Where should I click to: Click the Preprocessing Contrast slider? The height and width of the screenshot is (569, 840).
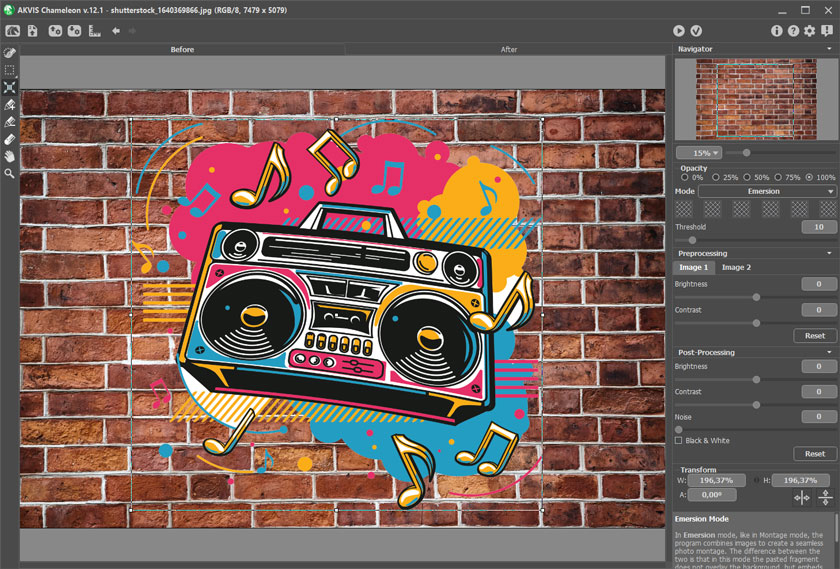pos(755,323)
